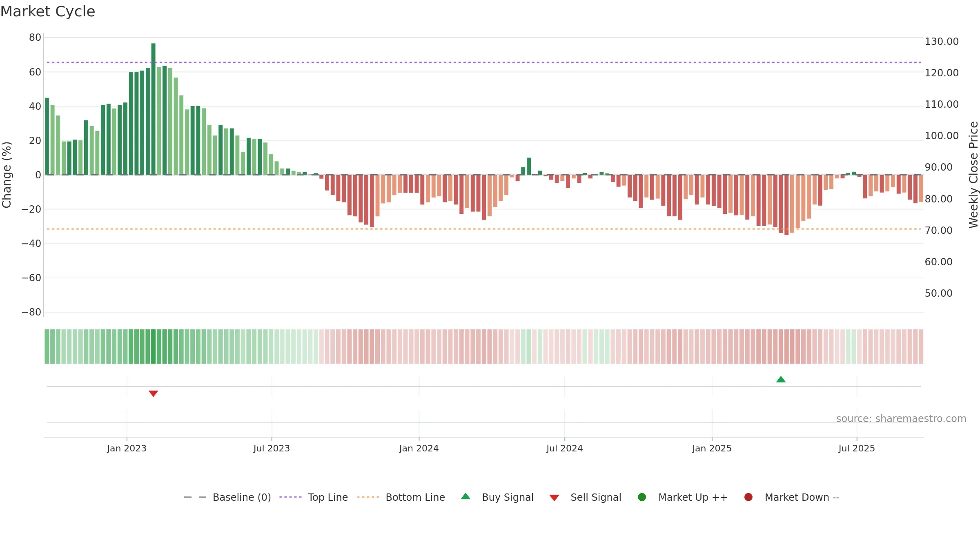Click the red Market Down legend circle
The image size is (980, 551).
[748, 497]
